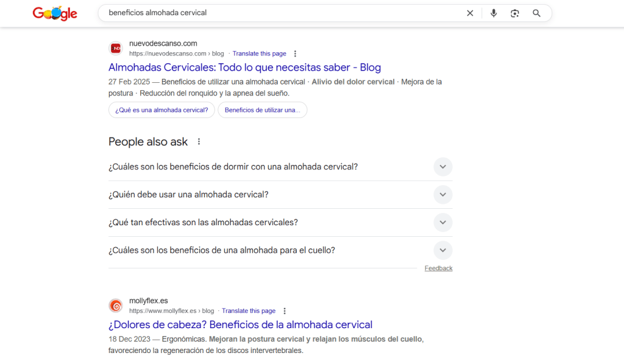Click the mollyflex.es site favicon
The height and width of the screenshot is (364, 624).
coord(116,306)
